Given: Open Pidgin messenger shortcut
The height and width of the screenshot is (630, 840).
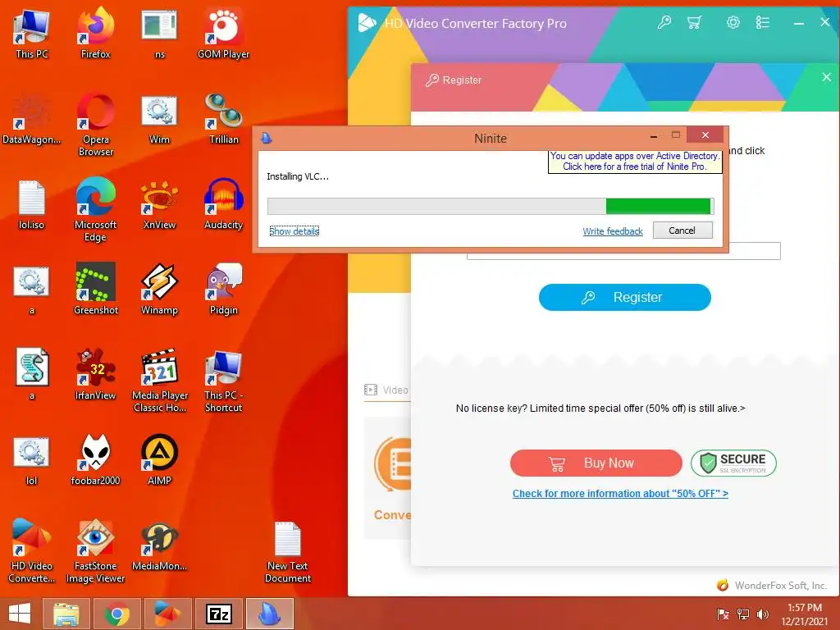Looking at the screenshot, I should (223, 290).
